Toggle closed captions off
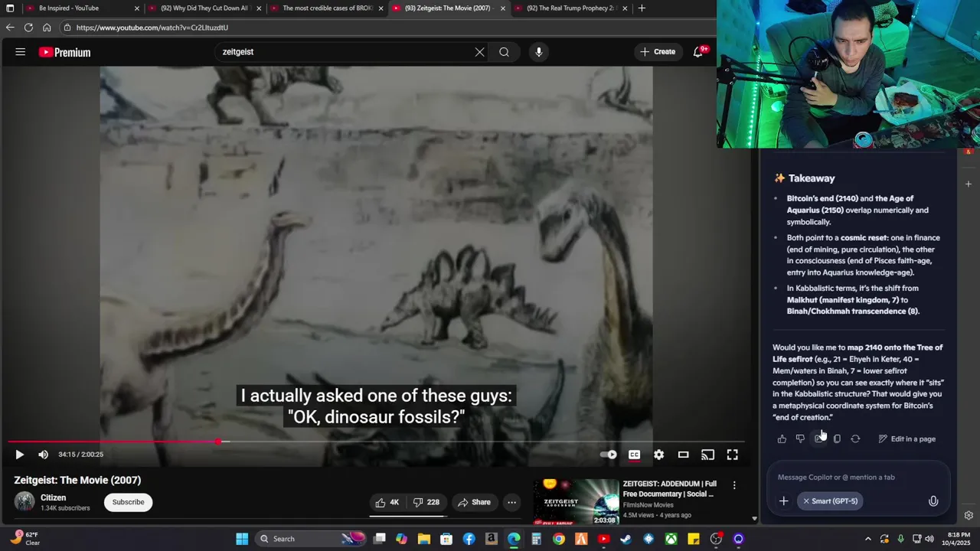 coord(634,455)
